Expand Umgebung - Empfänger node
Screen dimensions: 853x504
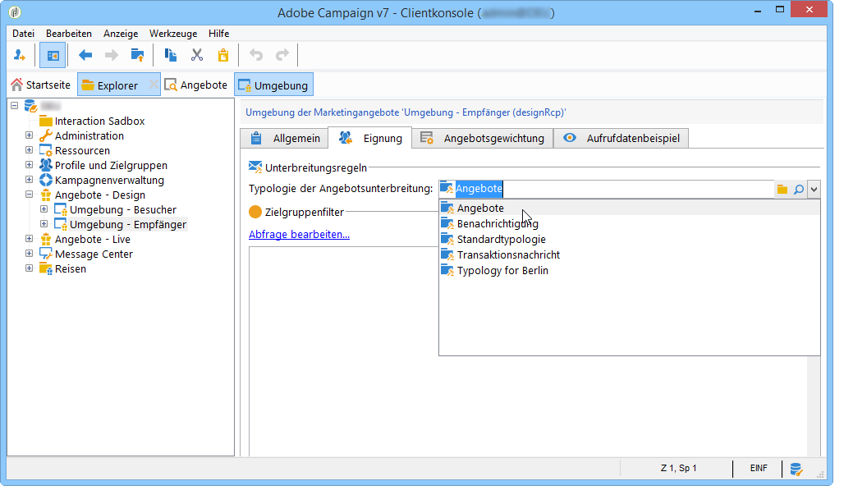coord(44,223)
